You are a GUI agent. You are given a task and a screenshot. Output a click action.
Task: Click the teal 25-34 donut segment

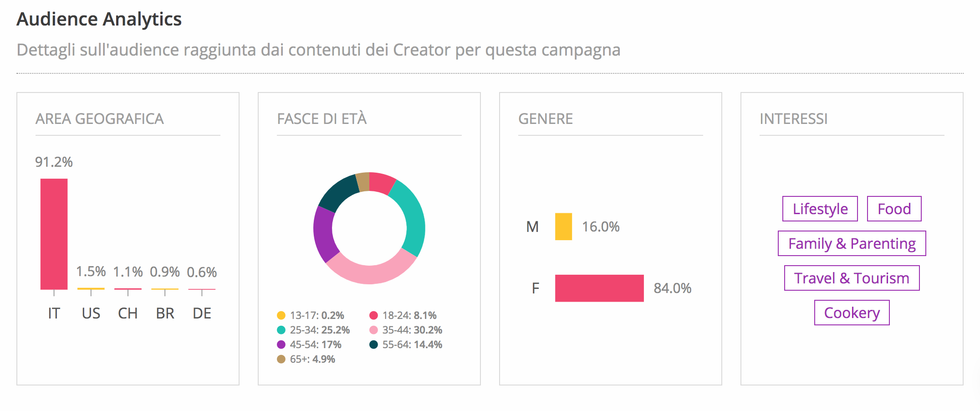(x=412, y=219)
